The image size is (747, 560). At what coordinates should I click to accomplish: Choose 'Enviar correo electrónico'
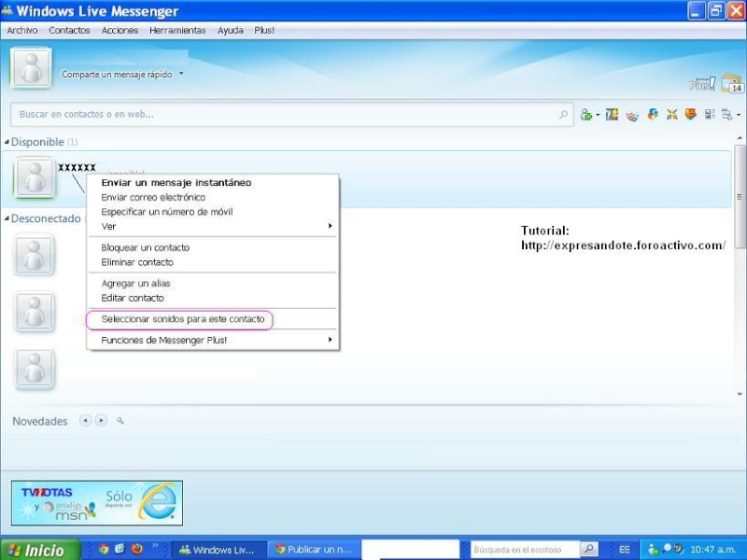pos(213,197)
